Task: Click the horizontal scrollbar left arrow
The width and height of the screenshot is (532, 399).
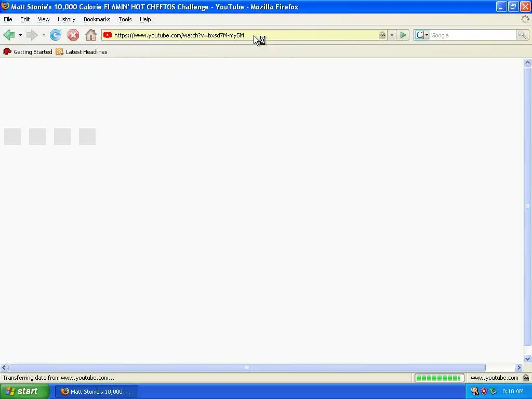Action: [4, 367]
